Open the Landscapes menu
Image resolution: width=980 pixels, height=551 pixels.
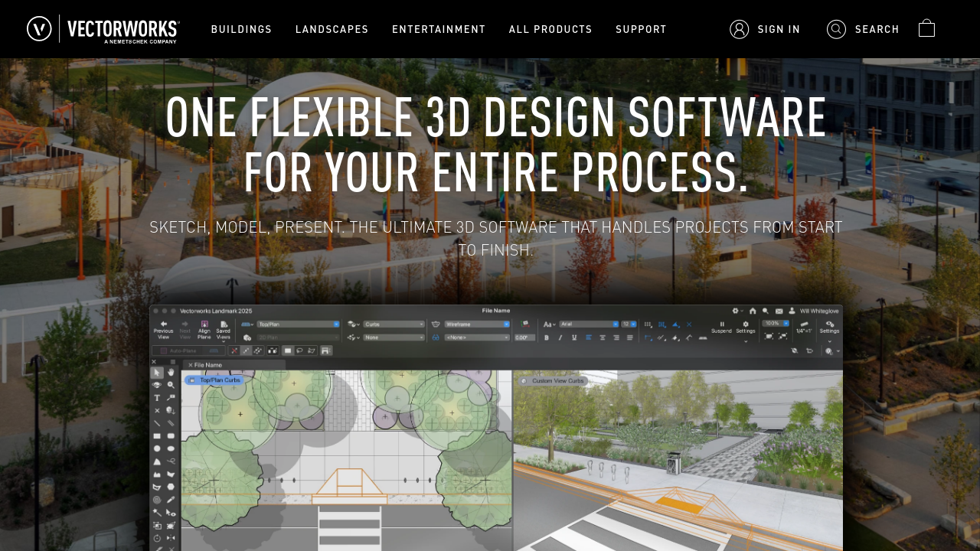332,29
